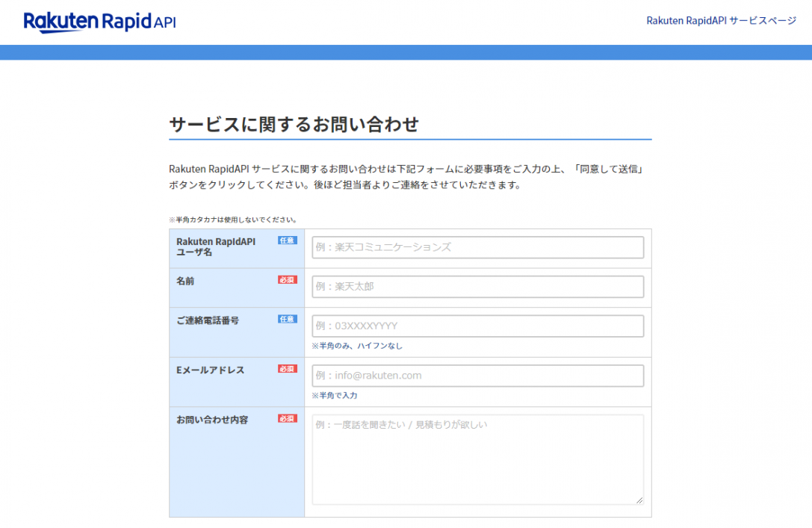Viewport: 812px width, 528px height.
Task: Click the 必須 badge beside 名前
Action: (x=288, y=280)
